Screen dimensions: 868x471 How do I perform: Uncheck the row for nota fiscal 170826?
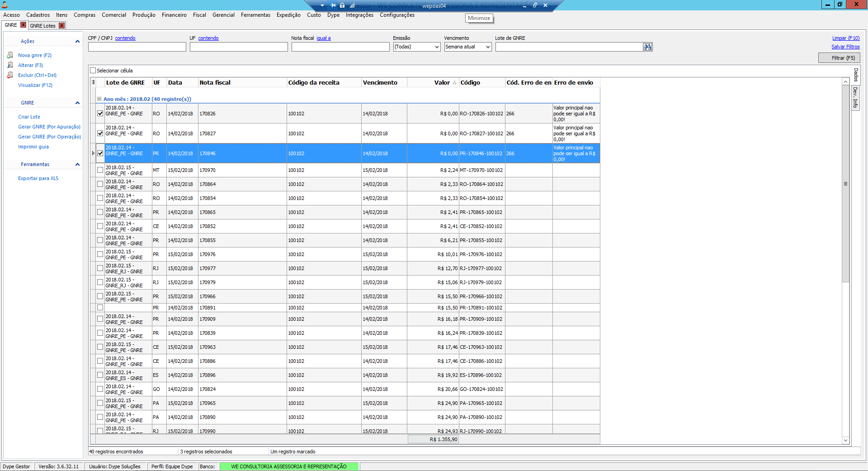click(100, 114)
